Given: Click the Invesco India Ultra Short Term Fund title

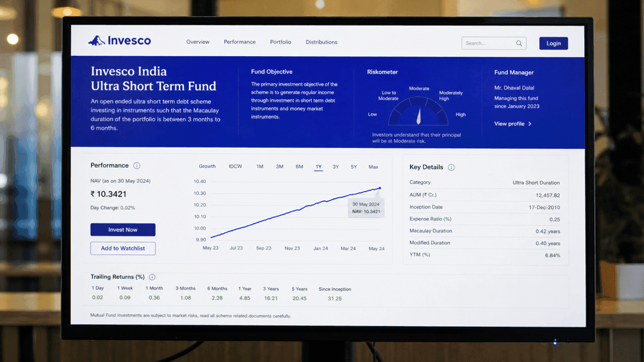Looking at the screenshot, I should pyautogui.click(x=153, y=79).
